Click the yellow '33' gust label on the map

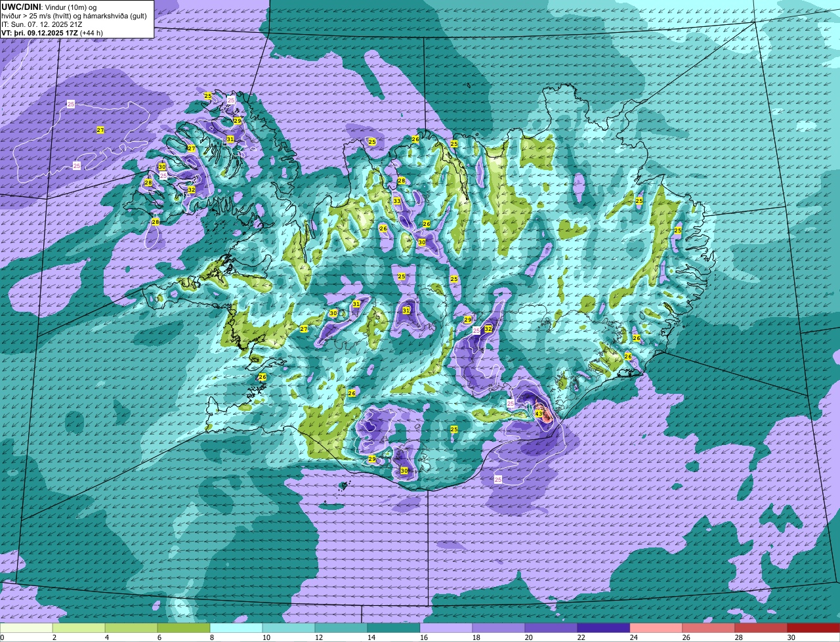(397, 201)
